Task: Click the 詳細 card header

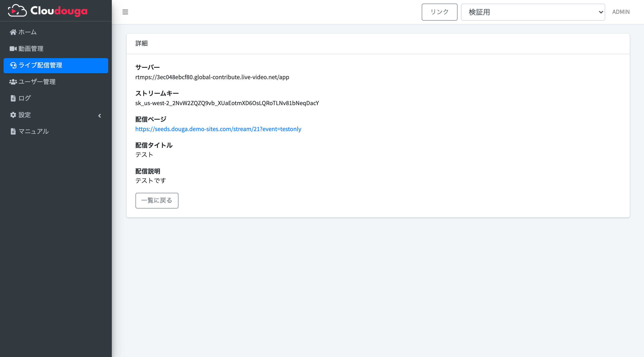Action: coord(378,43)
